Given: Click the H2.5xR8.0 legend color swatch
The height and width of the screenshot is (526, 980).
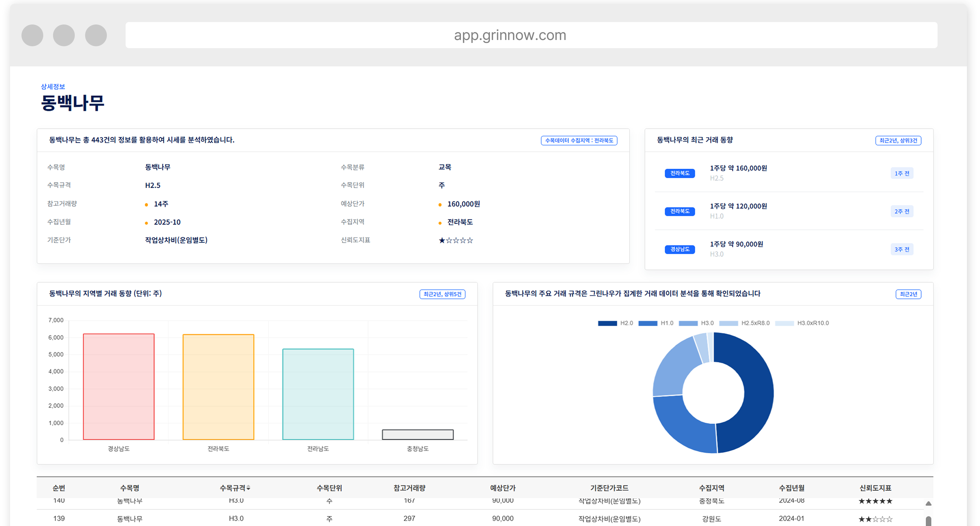Looking at the screenshot, I should click(x=729, y=323).
